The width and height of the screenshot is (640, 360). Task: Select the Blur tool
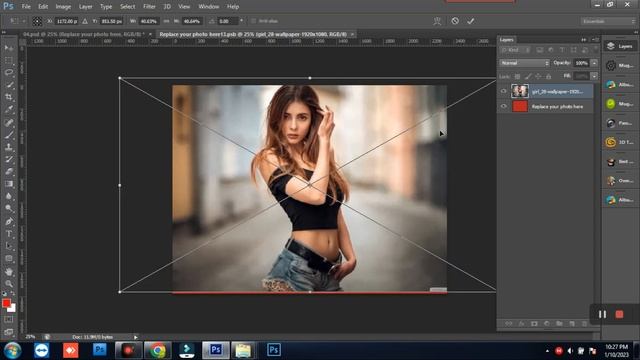[9, 196]
